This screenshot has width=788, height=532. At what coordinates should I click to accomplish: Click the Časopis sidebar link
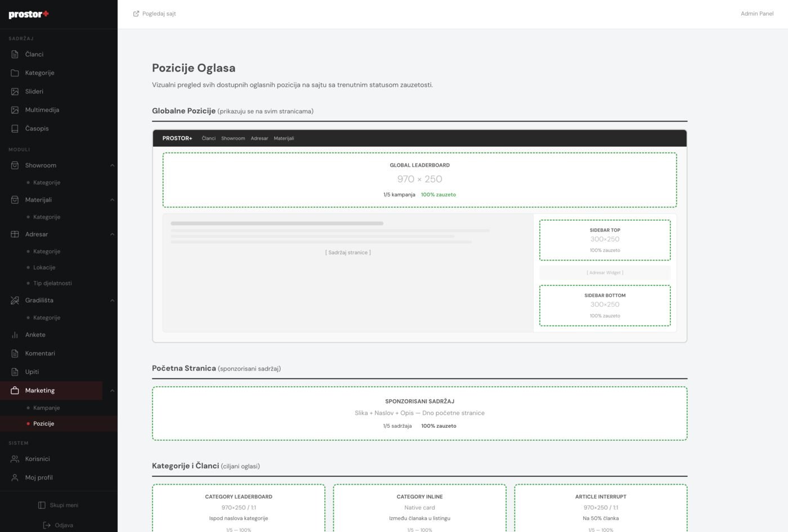[x=37, y=128]
